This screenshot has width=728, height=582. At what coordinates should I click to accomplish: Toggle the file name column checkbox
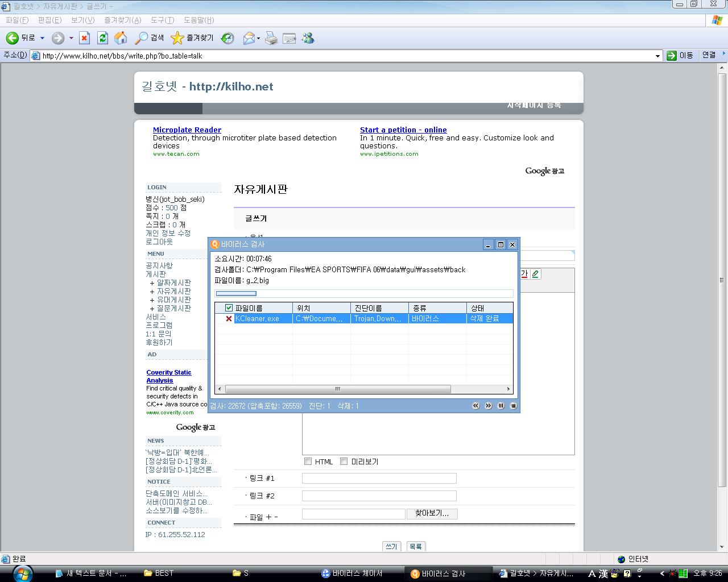point(229,308)
